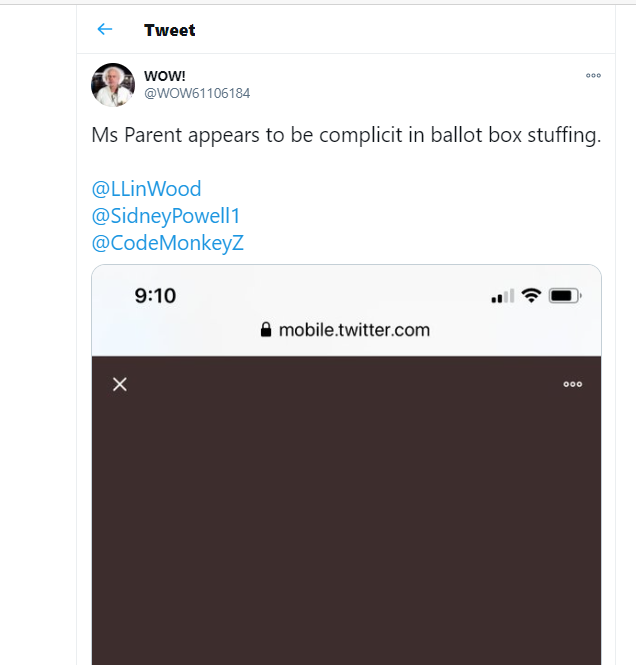This screenshot has height=665, width=636.
Task: Go back using the blue arrow
Action: tap(105, 29)
